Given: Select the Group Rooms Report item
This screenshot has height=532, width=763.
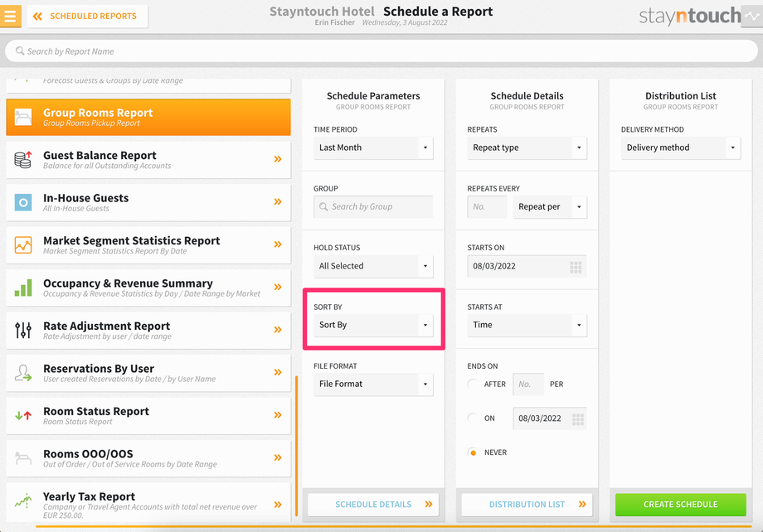Looking at the screenshot, I should point(148,117).
